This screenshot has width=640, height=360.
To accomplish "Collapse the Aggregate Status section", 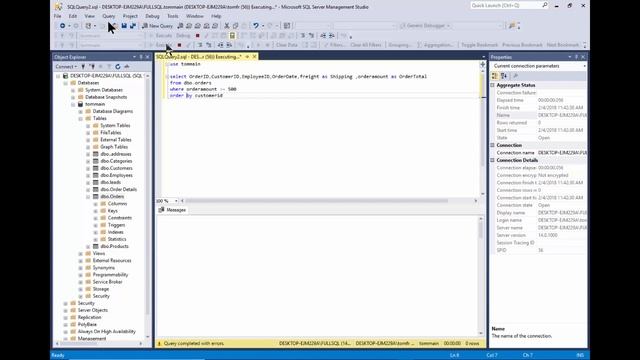I will (x=493, y=85).
